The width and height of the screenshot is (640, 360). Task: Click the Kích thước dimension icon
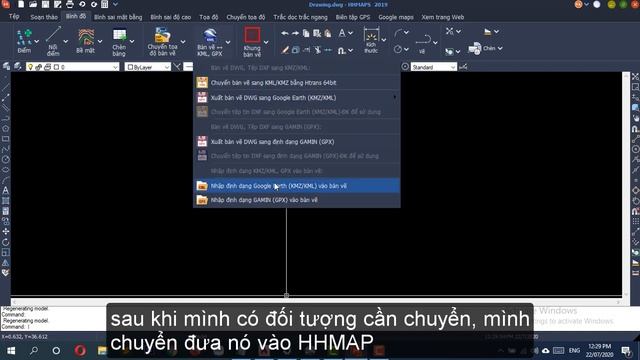pos(371,34)
